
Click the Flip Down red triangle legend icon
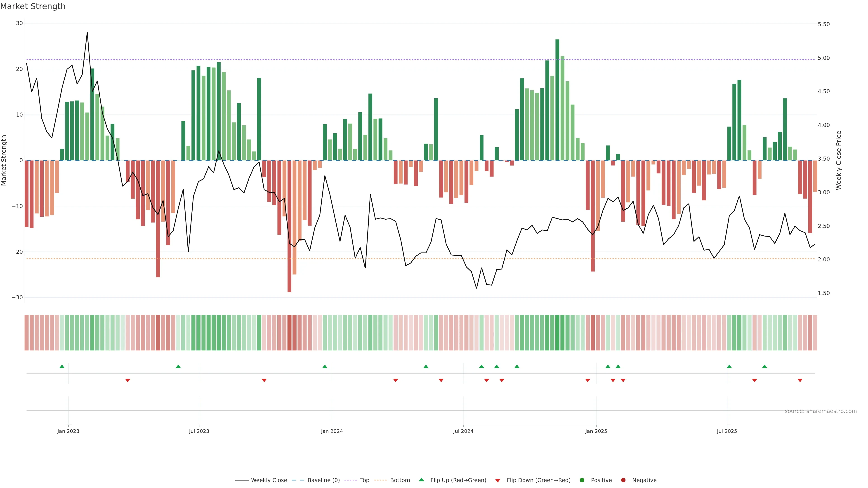point(498,481)
